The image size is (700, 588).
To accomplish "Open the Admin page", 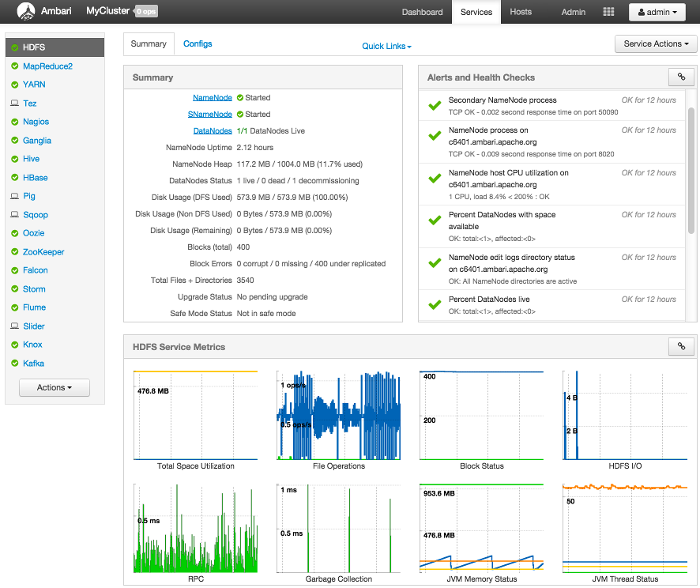I will coord(574,12).
